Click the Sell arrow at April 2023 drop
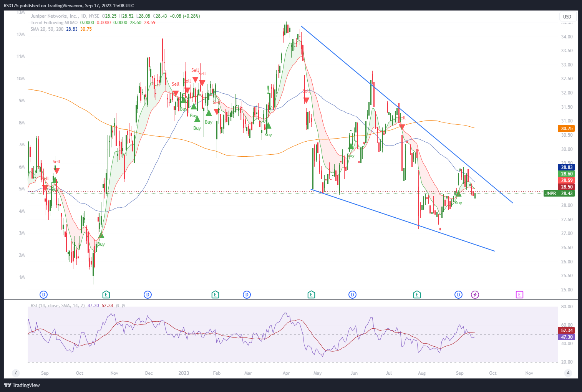The width and height of the screenshot is (582, 392). tap(306, 100)
